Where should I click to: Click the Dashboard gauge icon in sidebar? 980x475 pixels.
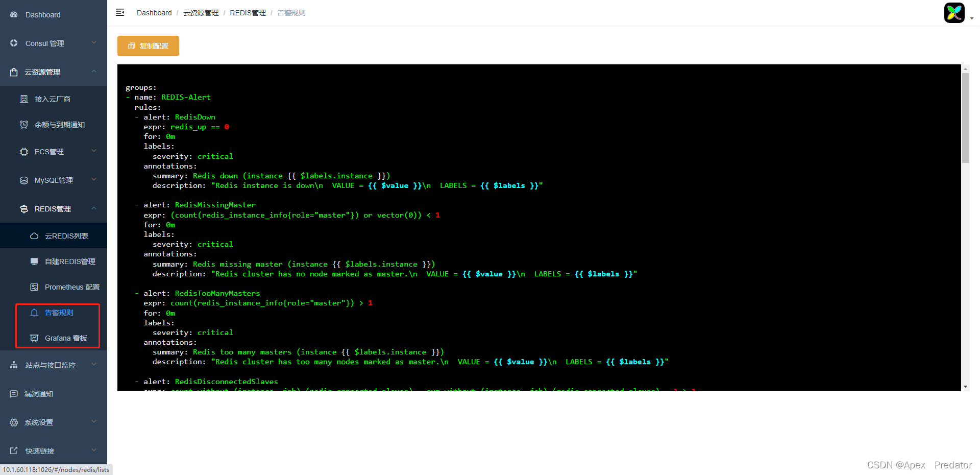(14, 15)
